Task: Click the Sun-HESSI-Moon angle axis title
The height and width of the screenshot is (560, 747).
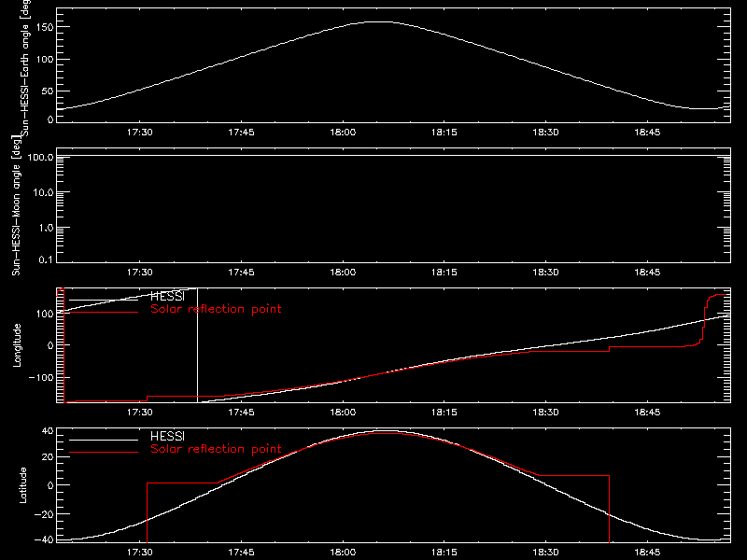Action: click(x=16, y=205)
